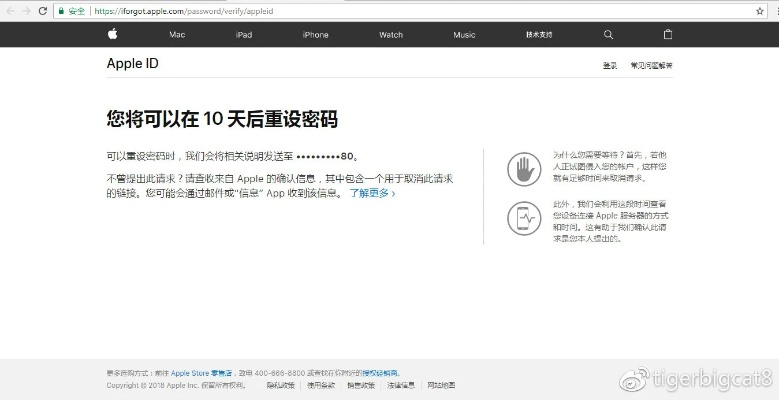The width and height of the screenshot is (779, 400).
Task: Click the masked number ending in 80
Action: click(x=324, y=157)
